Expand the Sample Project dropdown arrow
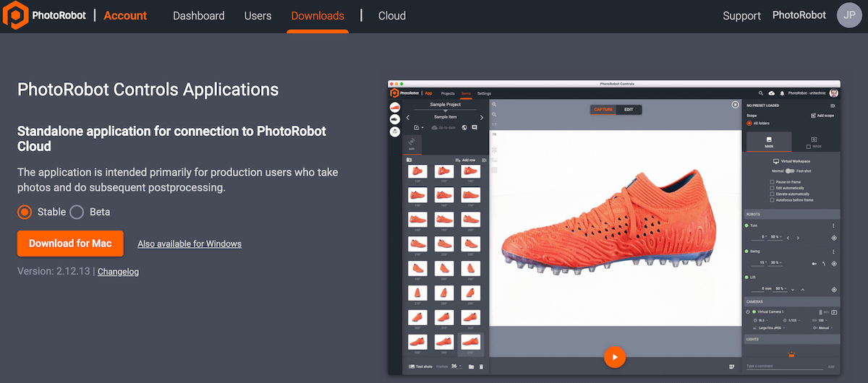868x383 pixels. 445,111
